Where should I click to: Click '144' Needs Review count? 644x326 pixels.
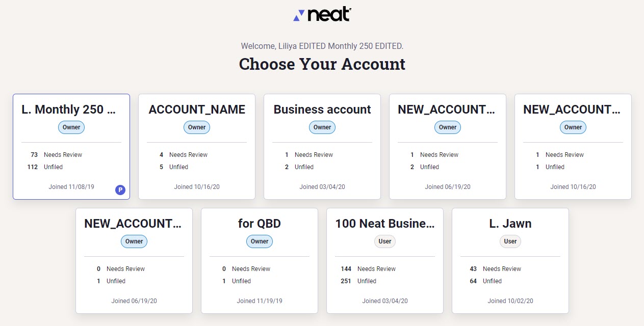tap(346, 269)
